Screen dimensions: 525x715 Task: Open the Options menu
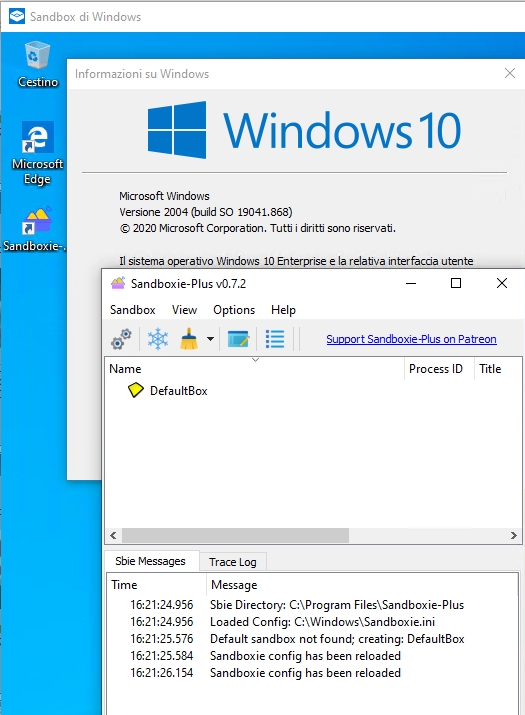[234, 310]
